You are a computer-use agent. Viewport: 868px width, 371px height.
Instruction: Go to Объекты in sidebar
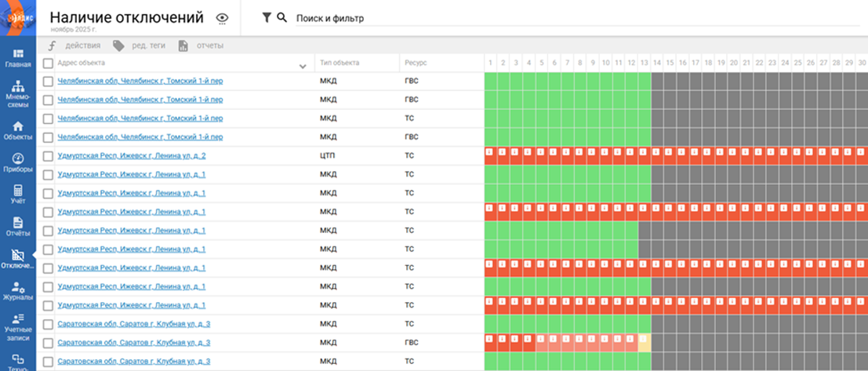17,130
